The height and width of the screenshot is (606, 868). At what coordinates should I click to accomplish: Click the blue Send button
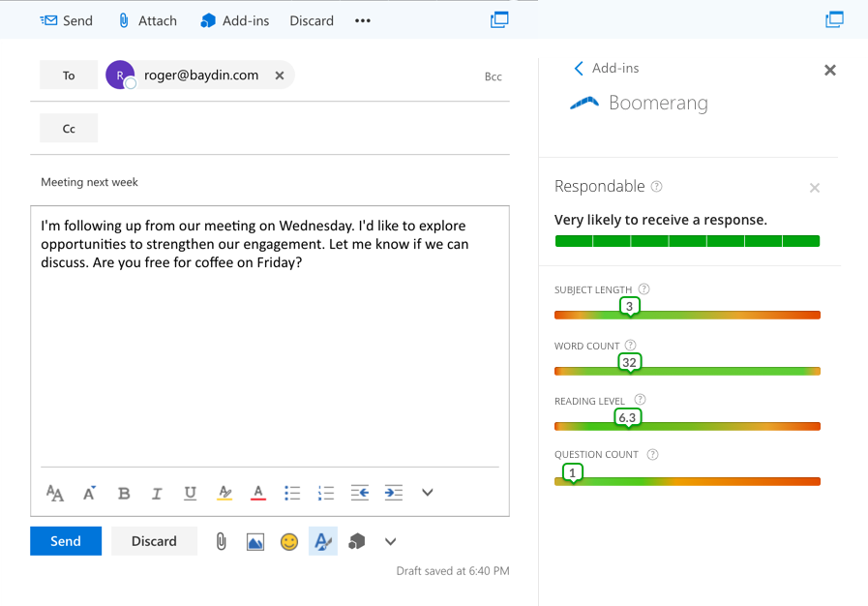click(x=65, y=541)
